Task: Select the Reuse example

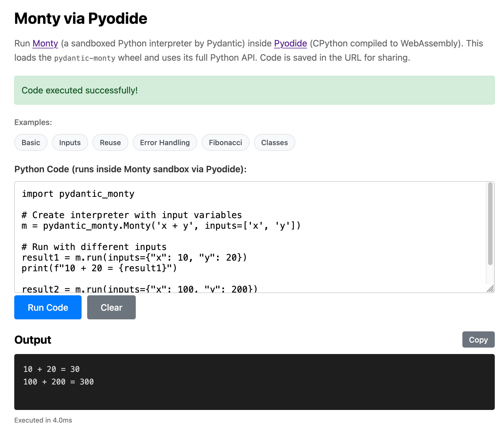Action: 110,142
